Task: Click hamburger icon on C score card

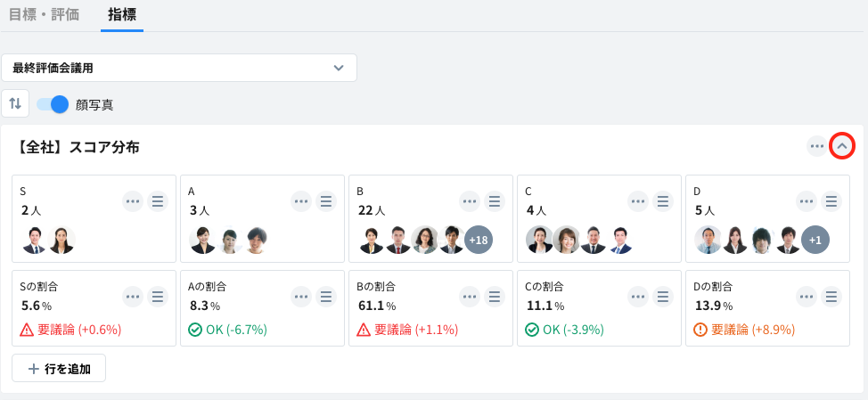Action: coord(664,201)
